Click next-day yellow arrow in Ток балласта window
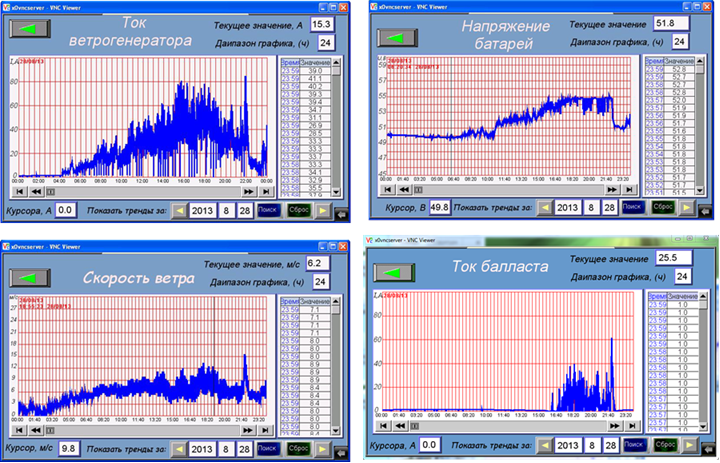The height and width of the screenshot is (463, 720). [690, 445]
